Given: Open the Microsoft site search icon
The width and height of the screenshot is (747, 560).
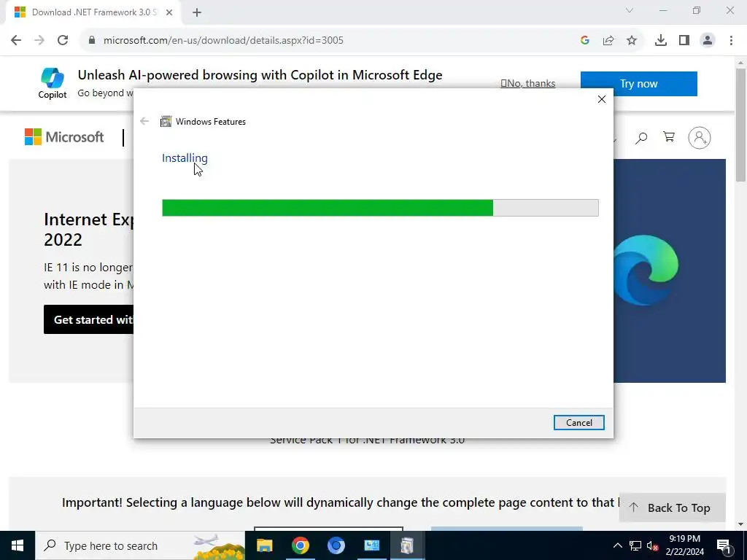Looking at the screenshot, I should click(x=641, y=138).
